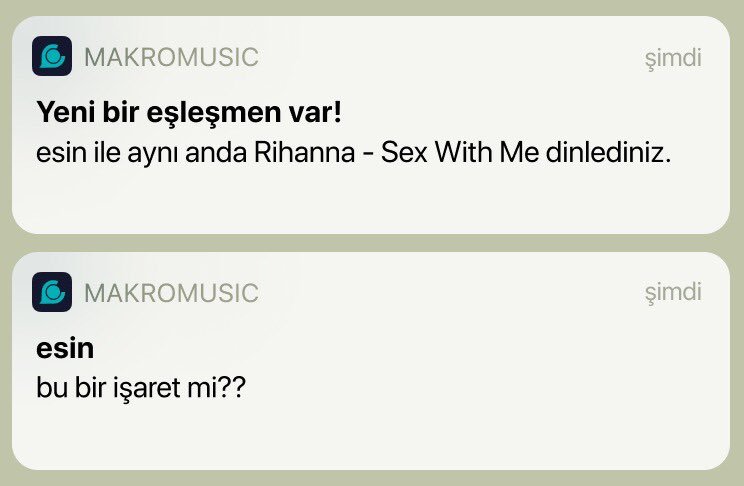Click "esin" at the start of the match description
The height and width of the screenshot is (486, 744).
pos(58,155)
